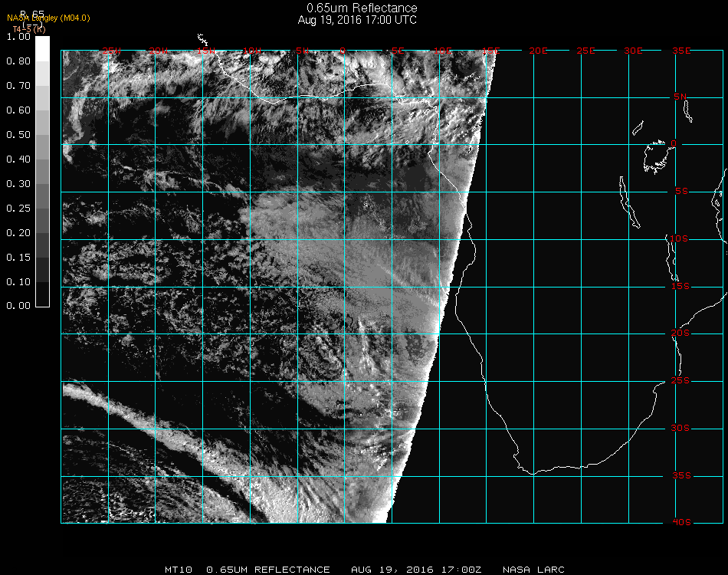Viewport: 728px width, 575px height.
Task: Click the "5N" latitude label
Action: (x=680, y=97)
